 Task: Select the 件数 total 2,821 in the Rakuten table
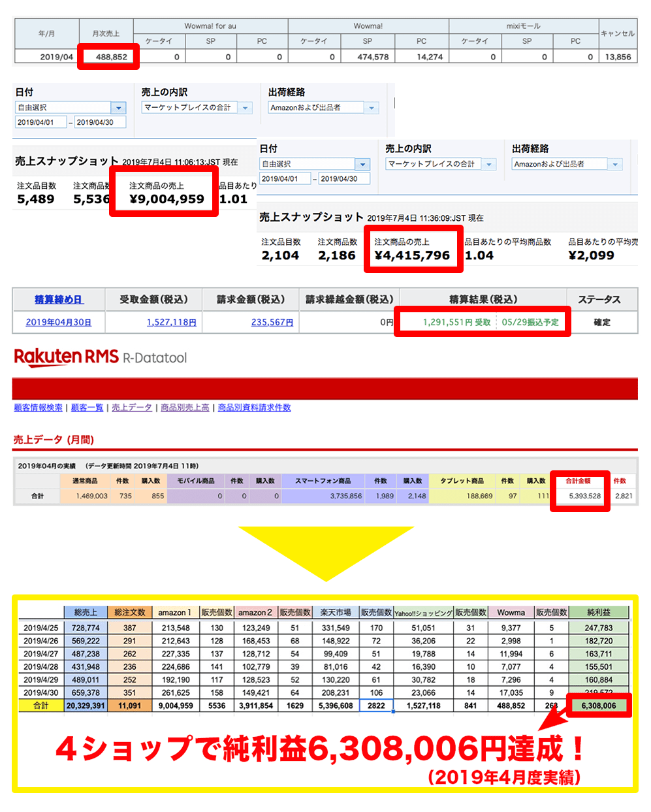[x=624, y=496]
